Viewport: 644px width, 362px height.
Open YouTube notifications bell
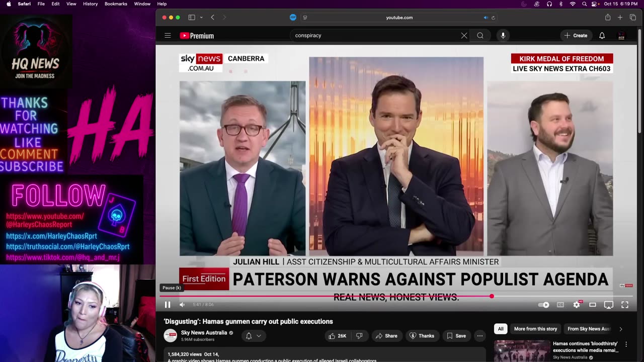(x=602, y=36)
